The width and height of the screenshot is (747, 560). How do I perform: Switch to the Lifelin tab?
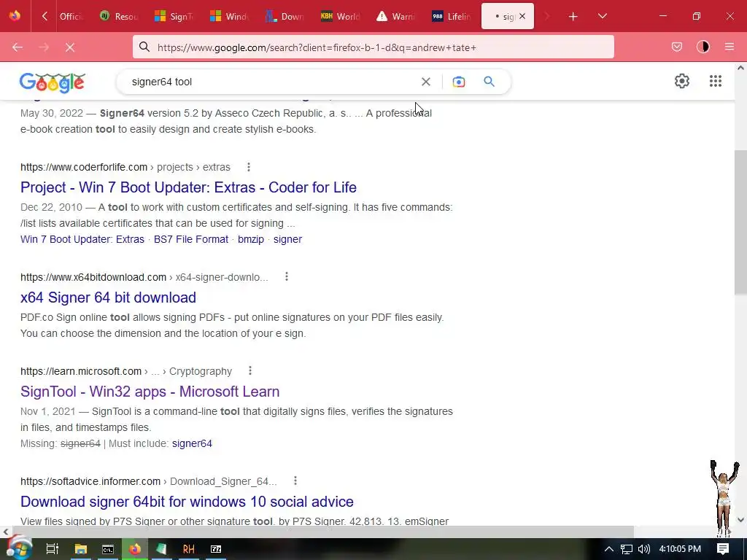pyautogui.click(x=451, y=16)
